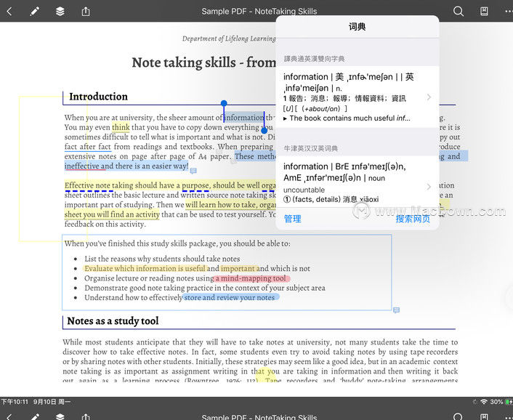Open the 譯典通英漢雙向字典 information entry
The image size is (513, 420).
click(x=358, y=97)
